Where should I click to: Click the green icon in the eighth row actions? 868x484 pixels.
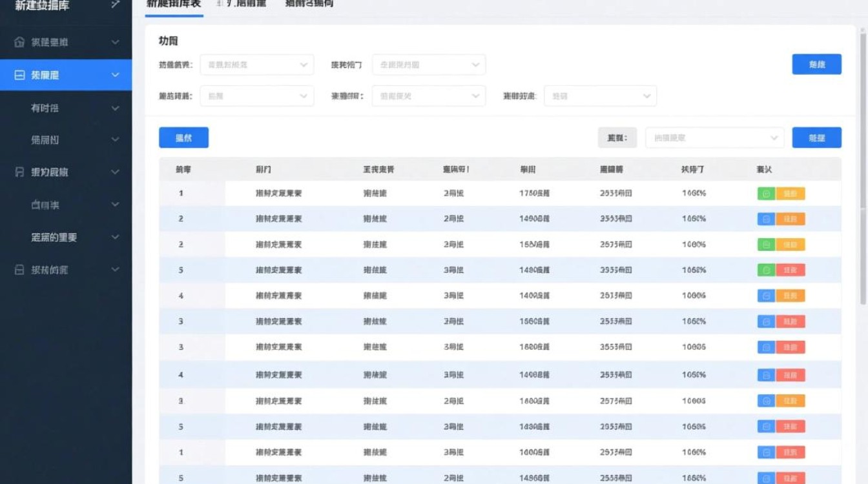click(x=766, y=374)
